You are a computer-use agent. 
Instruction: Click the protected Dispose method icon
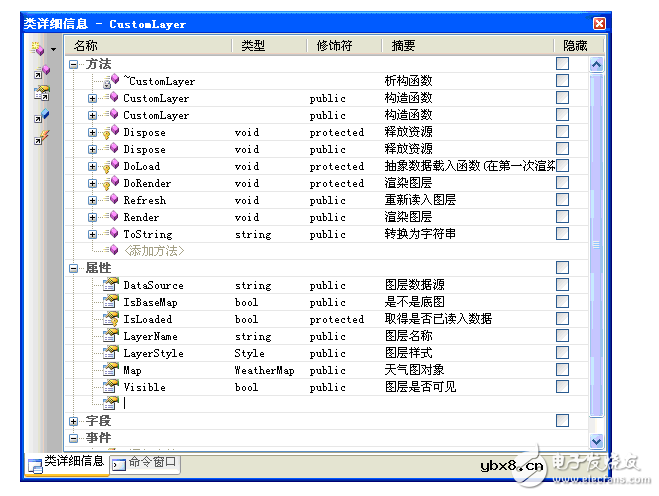pos(112,132)
